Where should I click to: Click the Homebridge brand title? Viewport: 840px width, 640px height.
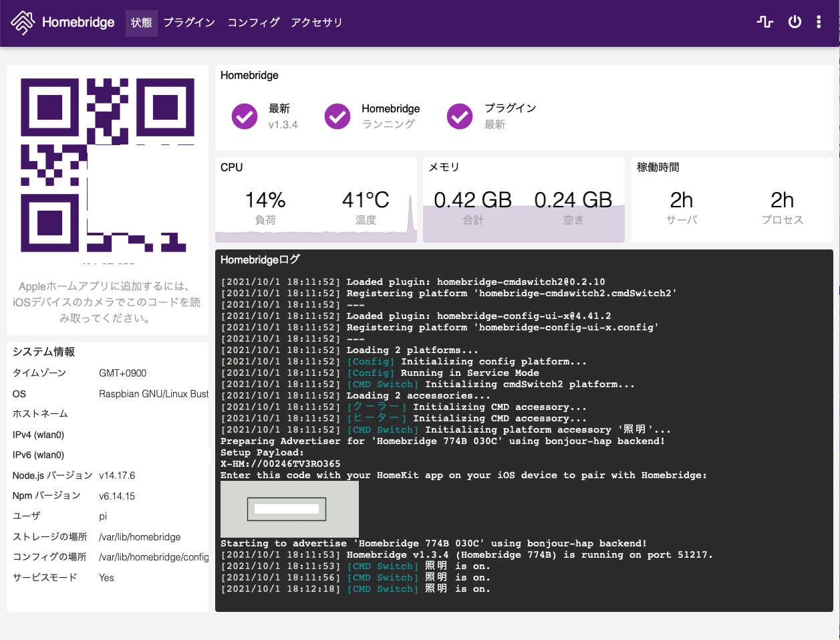tap(78, 23)
